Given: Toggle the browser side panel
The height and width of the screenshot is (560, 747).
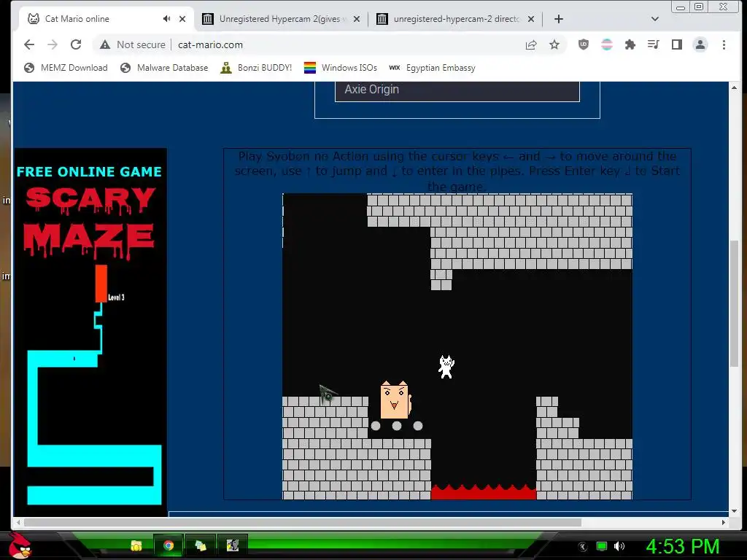Looking at the screenshot, I should [x=676, y=44].
